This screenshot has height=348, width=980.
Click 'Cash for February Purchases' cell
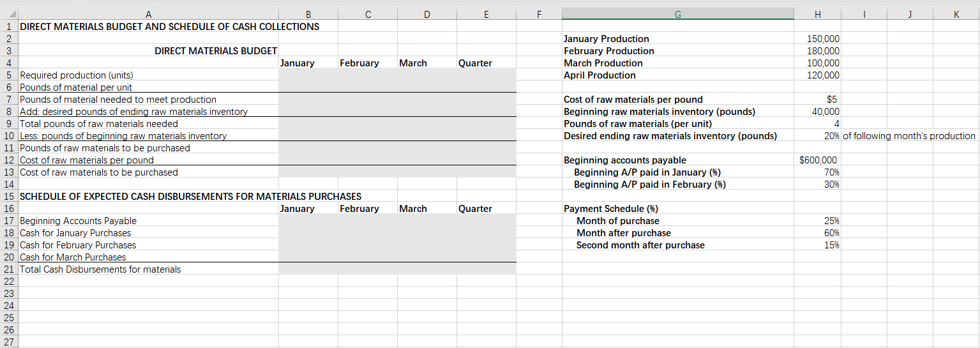tap(78, 245)
